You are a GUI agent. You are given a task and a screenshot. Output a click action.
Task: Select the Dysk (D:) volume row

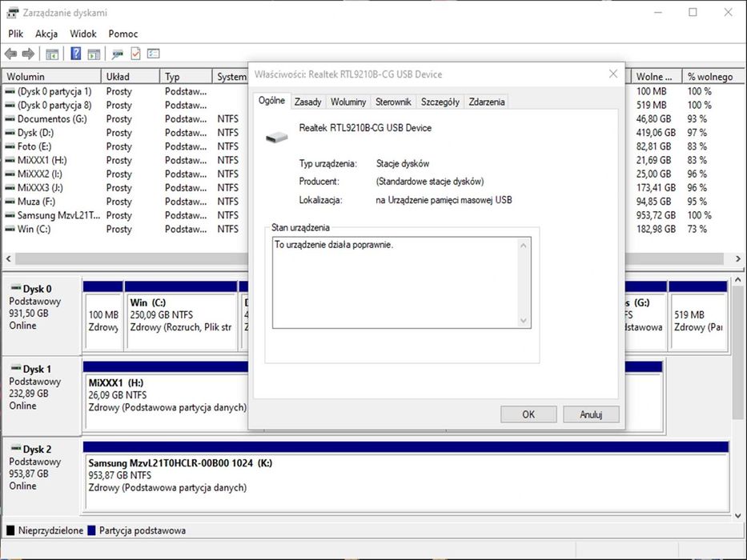(125, 133)
